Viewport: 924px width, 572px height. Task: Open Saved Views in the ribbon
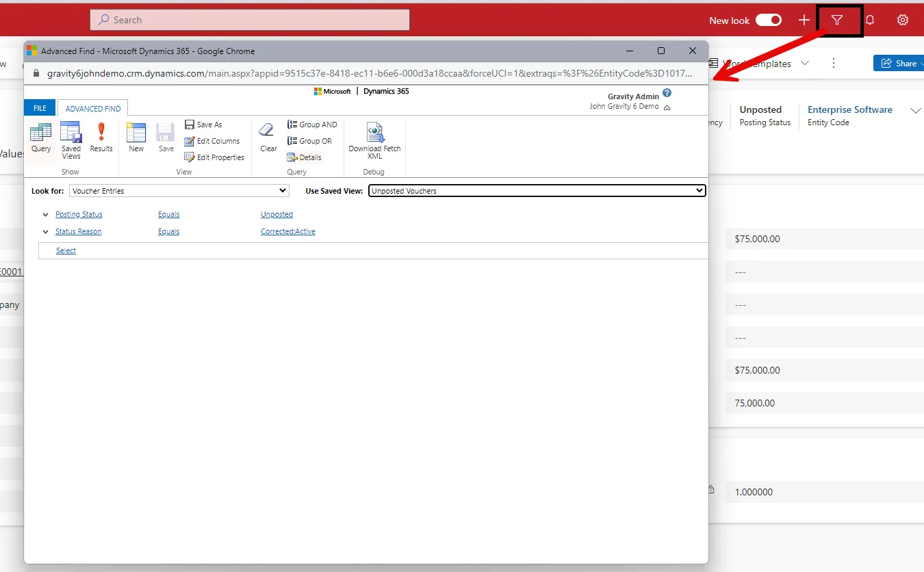point(71,140)
